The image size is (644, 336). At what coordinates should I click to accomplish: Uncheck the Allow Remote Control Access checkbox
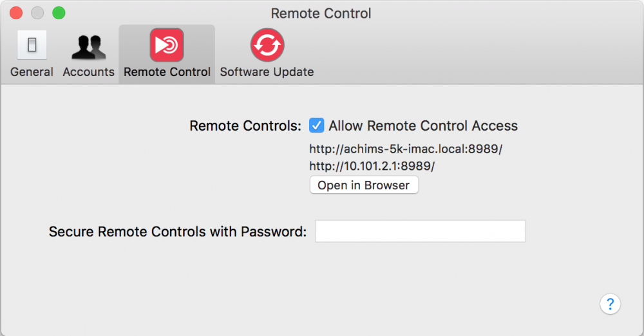point(316,126)
